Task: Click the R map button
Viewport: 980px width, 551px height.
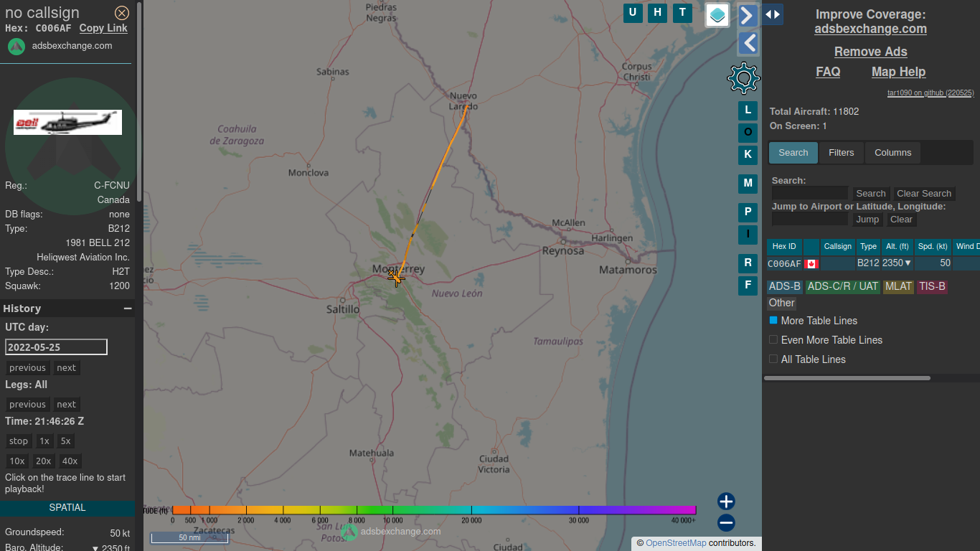Action: click(748, 263)
